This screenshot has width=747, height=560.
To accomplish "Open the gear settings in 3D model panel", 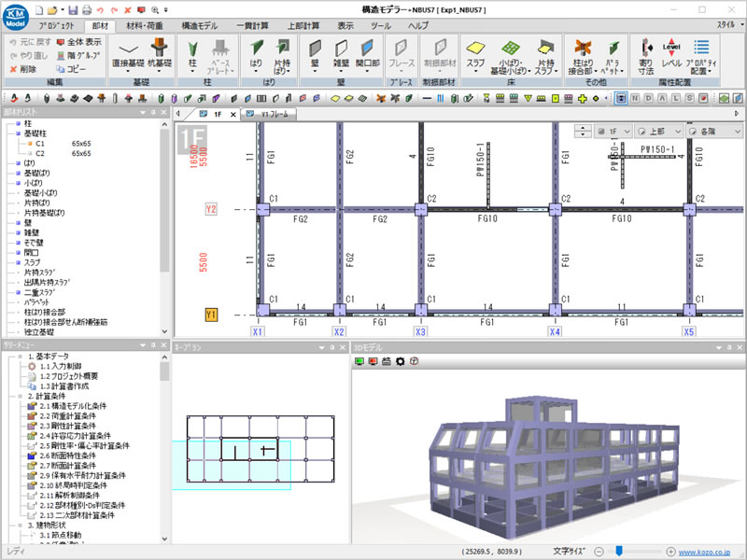I will (x=401, y=360).
